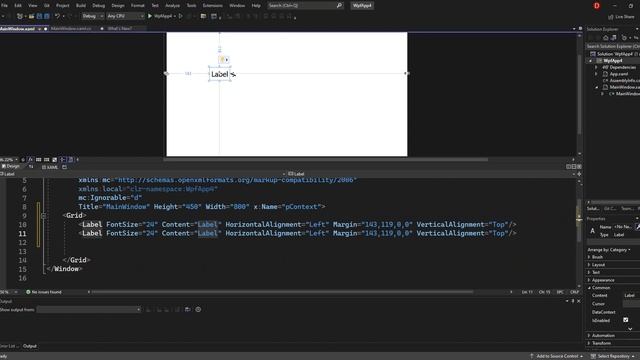Click the Title="MainWindow" attribute in code

[114, 207]
